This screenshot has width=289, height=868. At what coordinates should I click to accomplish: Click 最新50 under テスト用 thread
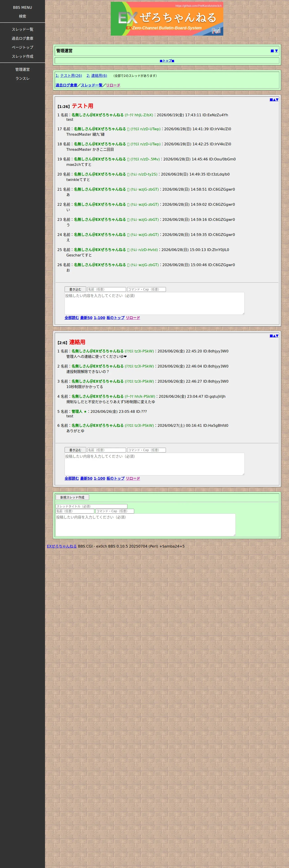tap(86, 318)
